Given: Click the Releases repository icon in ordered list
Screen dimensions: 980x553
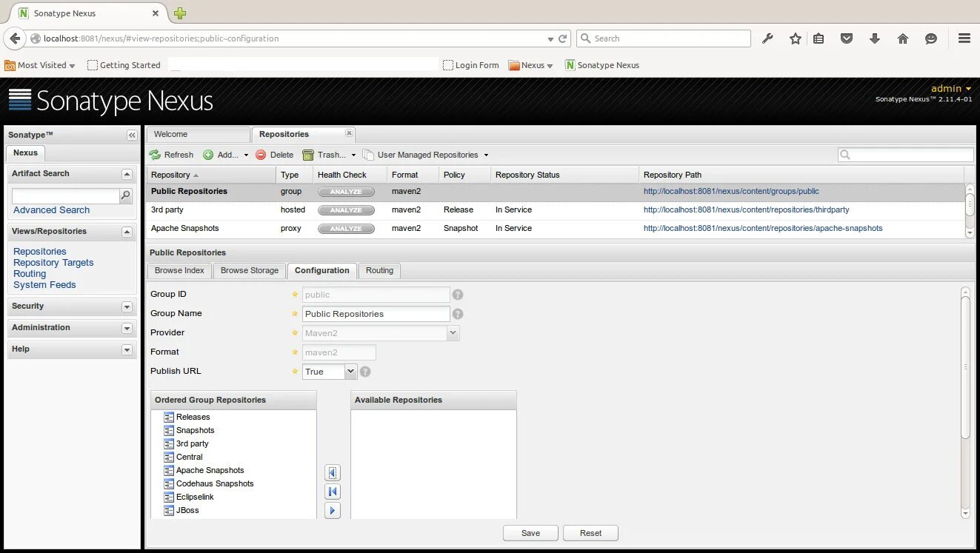Looking at the screenshot, I should click(169, 418).
